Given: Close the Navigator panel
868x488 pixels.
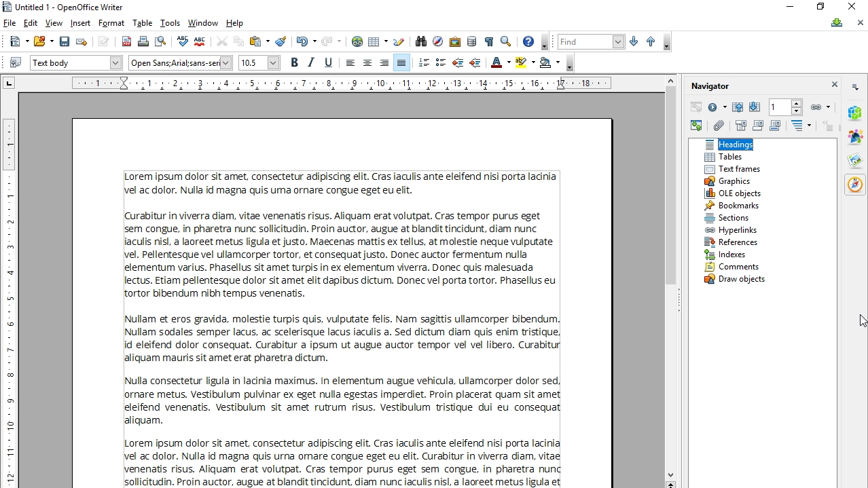Looking at the screenshot, I should (x=835, y=84).
